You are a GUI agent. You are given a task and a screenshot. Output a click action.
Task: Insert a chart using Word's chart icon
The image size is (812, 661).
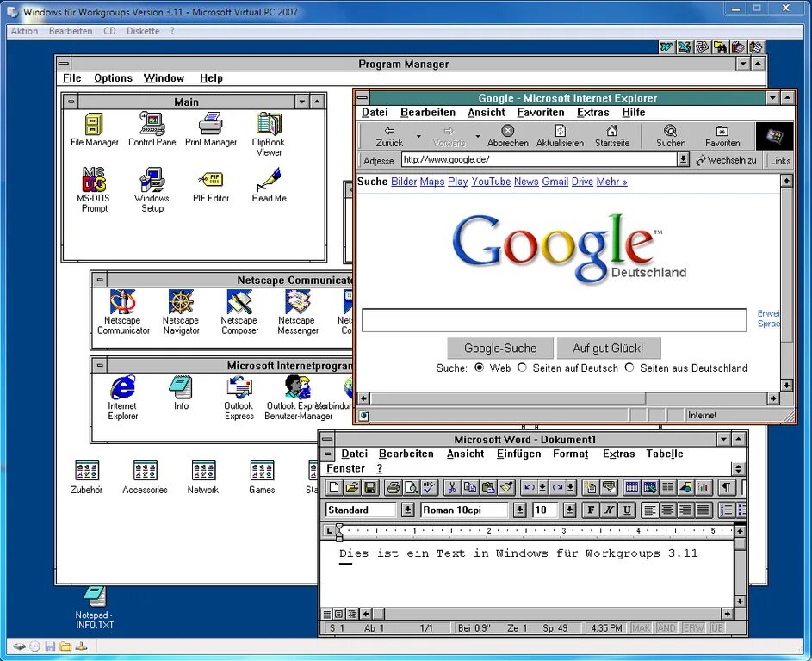point(704,487)
